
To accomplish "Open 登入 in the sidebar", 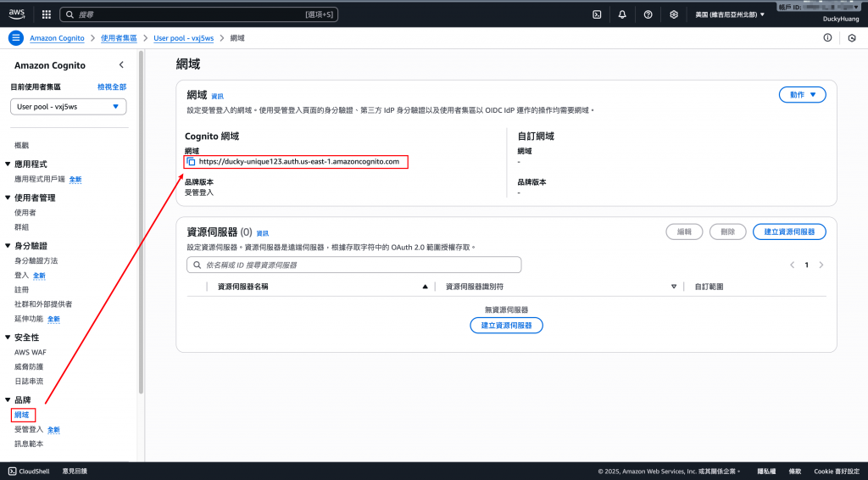I will [21, 275].
